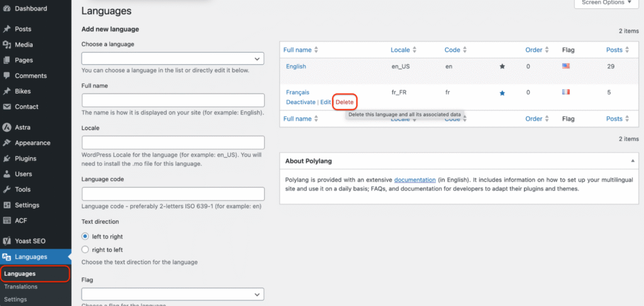
Task: Click the Dashboard gauge icon in sidebar
Action: pos(6,9)
